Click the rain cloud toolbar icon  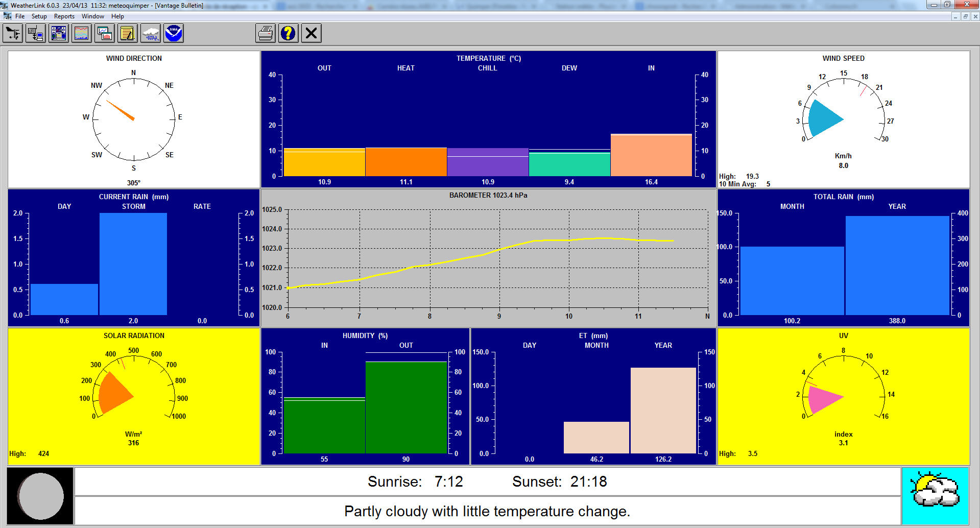click(x=151, y=34)
